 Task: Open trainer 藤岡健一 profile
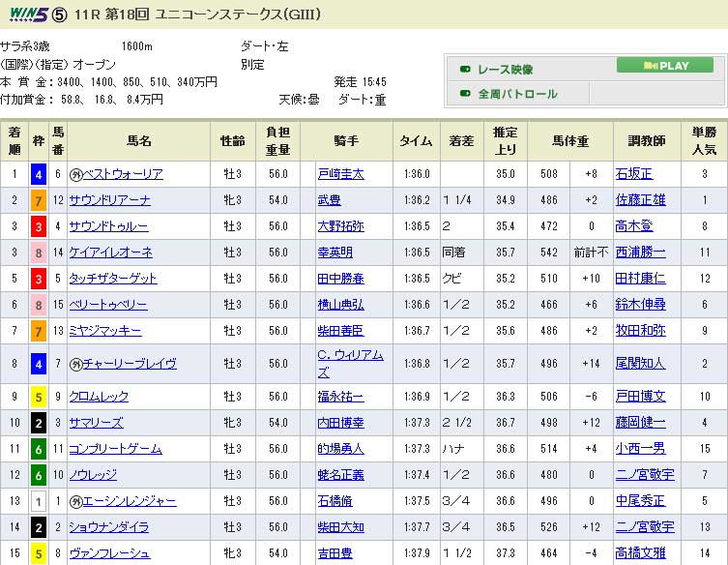point(641,423)
